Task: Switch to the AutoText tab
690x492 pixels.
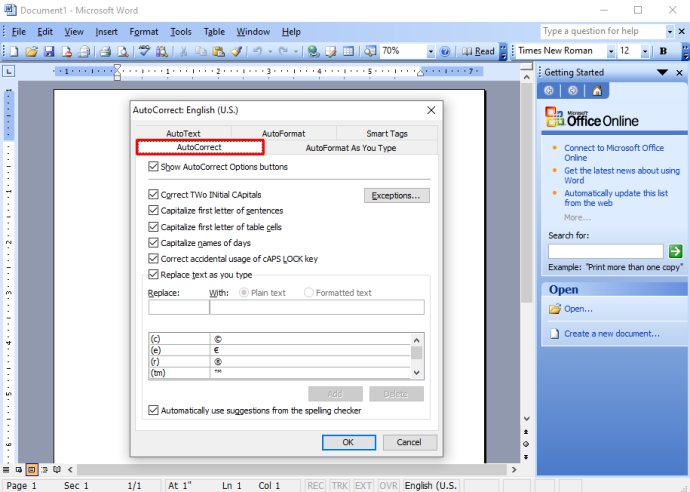Action: [x=183, y=133]
